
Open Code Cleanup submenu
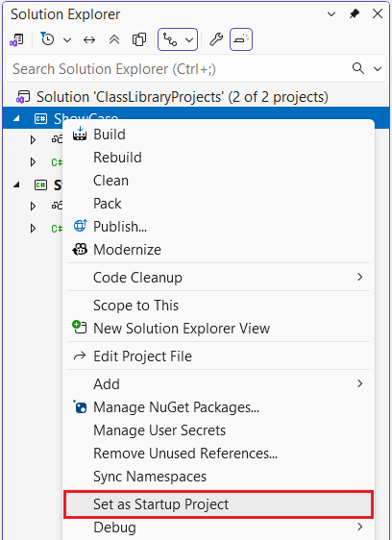(219, 278)
